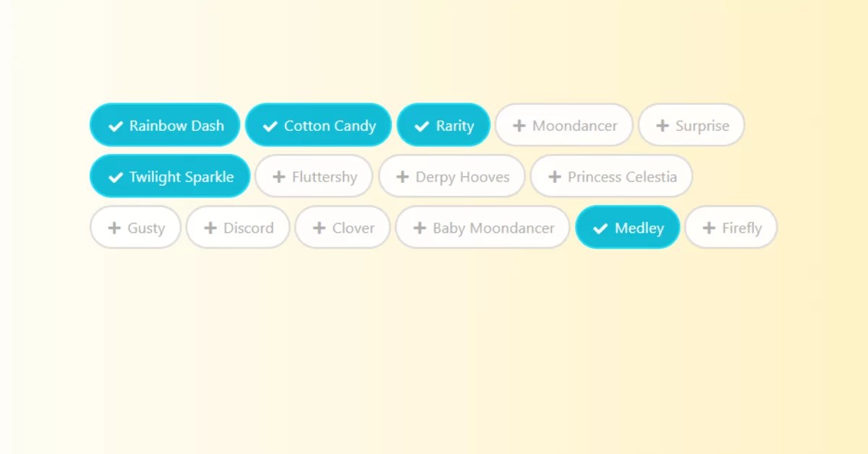Enable the Discord tag

point(238,227)
